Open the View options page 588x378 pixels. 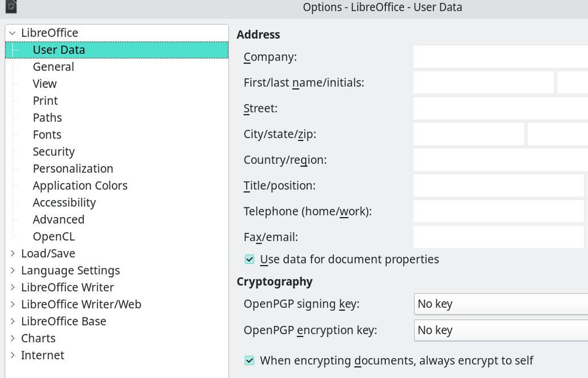pyautogui.click(x=45, y=84)
